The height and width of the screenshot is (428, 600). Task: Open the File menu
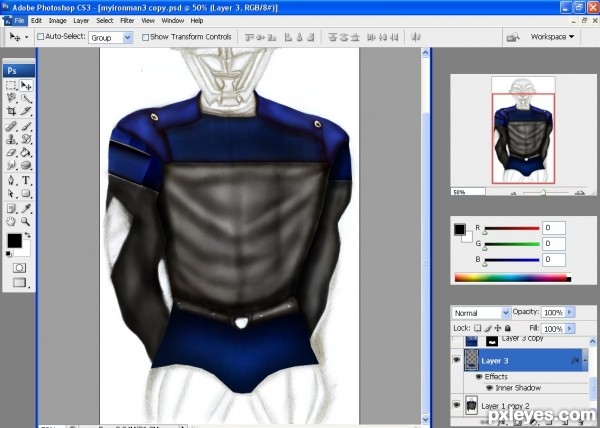tap(19, 21)
